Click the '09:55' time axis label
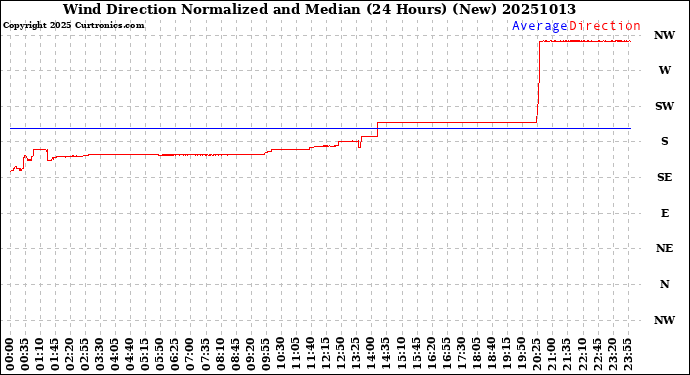690x375 pixels. tap(266, 354)
